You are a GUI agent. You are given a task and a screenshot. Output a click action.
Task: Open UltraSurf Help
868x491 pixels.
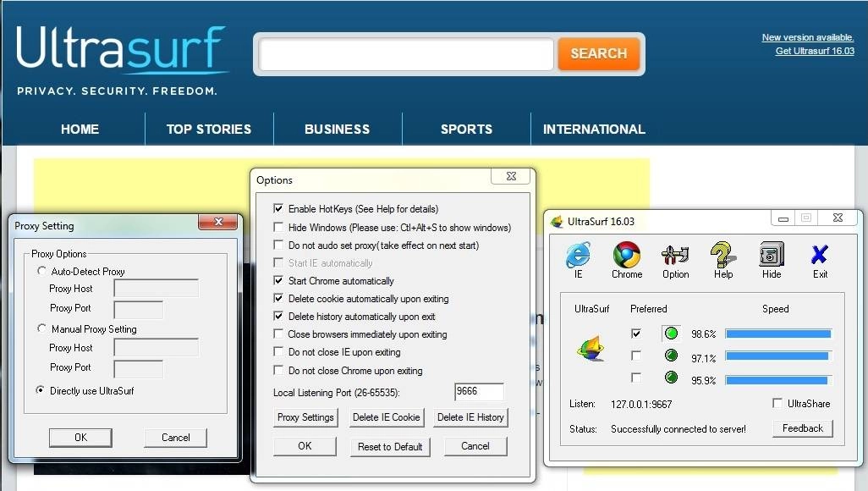pos(723,259)
